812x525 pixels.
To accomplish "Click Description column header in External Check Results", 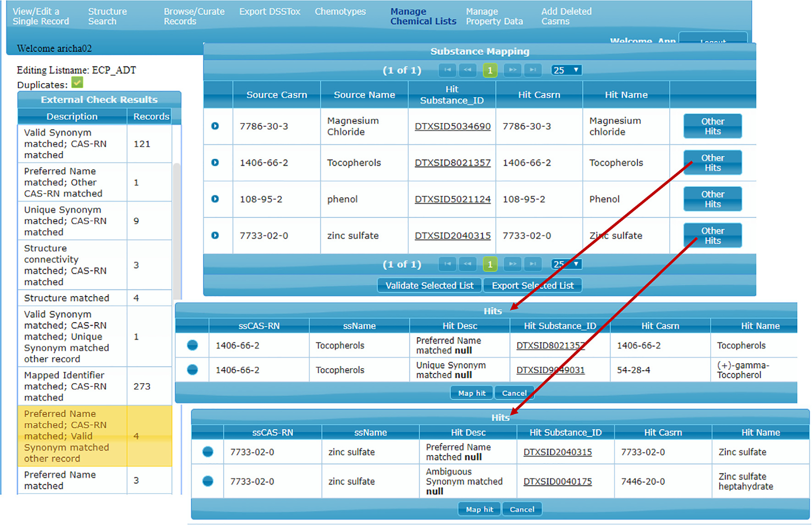I will point(72,116).
